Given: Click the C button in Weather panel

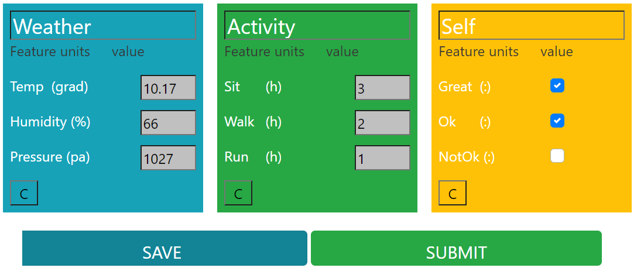Looking at the screenshot, I should click(24, 193).
